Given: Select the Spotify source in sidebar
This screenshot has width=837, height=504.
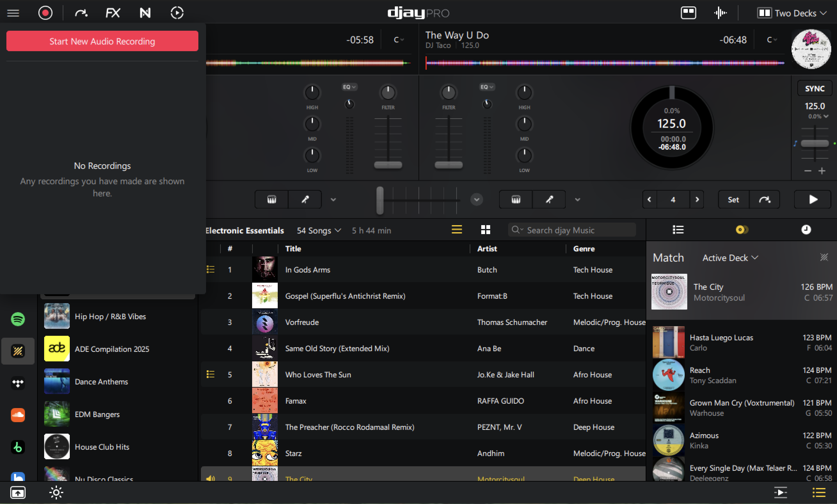Looking at the screenshot, I should click(x=18, y=319).
